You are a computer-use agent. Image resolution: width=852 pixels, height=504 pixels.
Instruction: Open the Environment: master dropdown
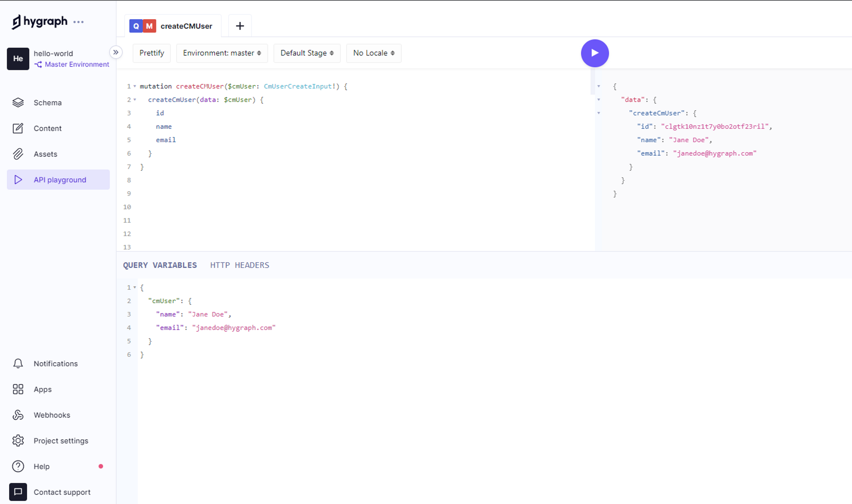coord(222,53)
